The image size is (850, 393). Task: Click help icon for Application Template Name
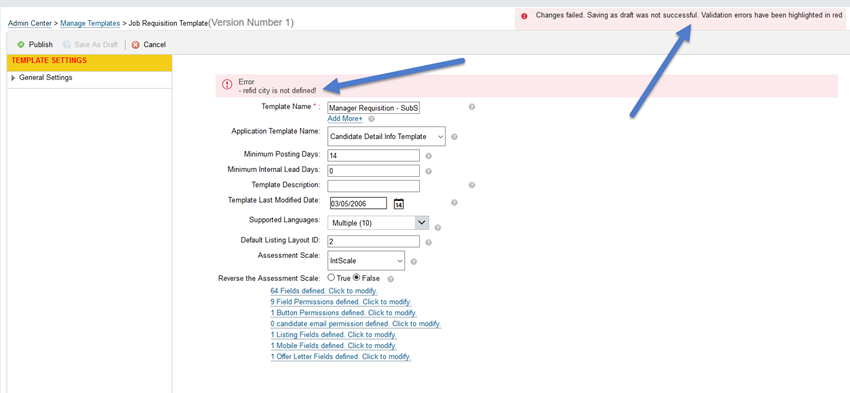(454, 137)
